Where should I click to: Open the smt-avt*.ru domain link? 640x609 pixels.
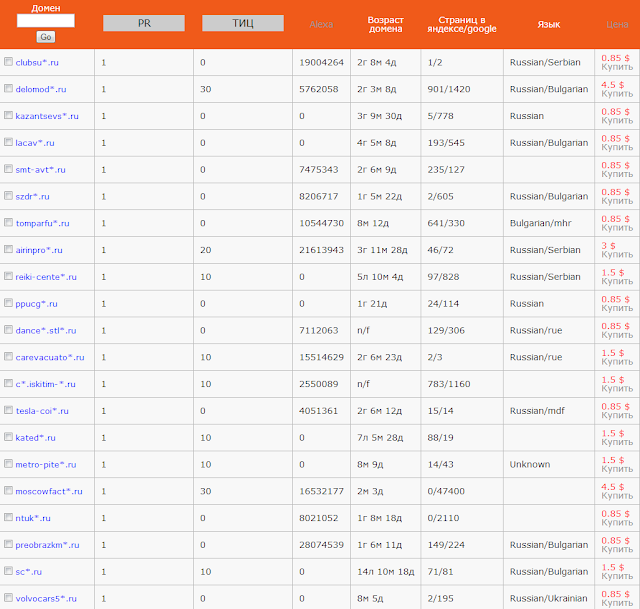40,170
